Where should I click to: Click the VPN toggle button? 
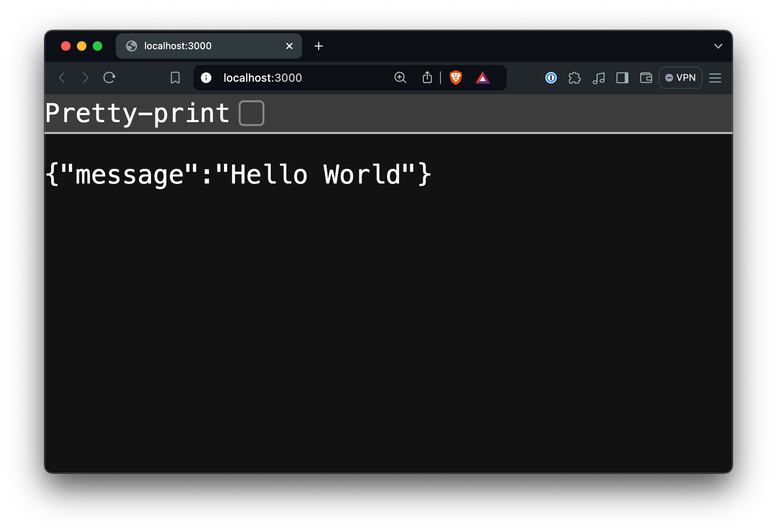pyautogui.click(x=680, y=78)
